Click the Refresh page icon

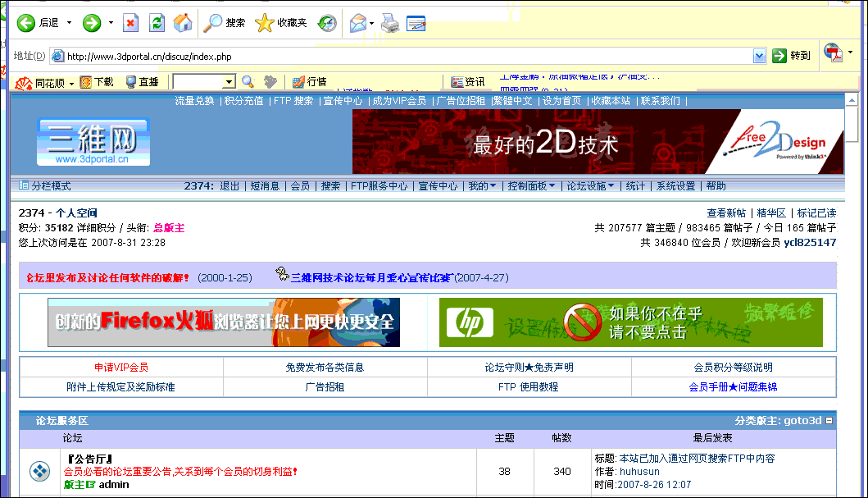(x=157, y=23)
